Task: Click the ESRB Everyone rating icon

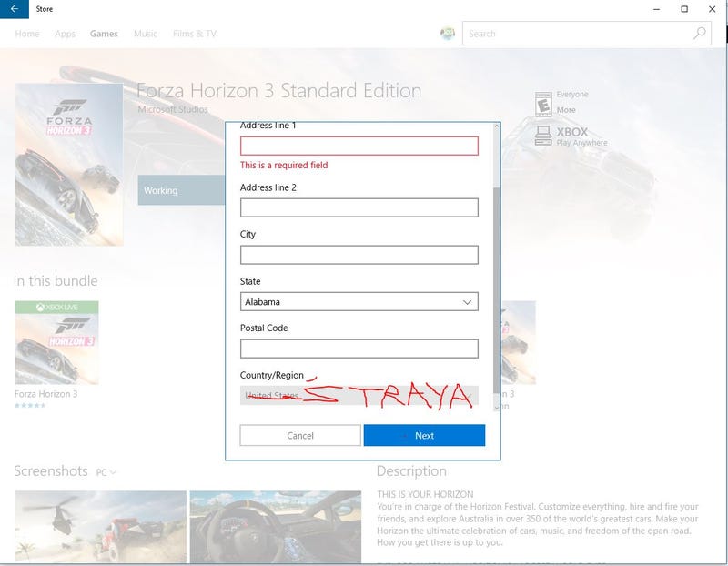Action: 543,104
